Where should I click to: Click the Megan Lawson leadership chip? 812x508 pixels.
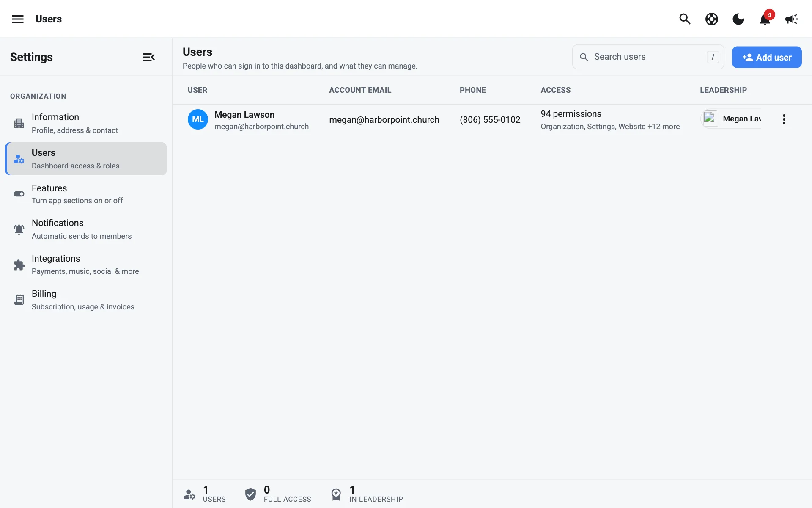(x=732, y=119)
